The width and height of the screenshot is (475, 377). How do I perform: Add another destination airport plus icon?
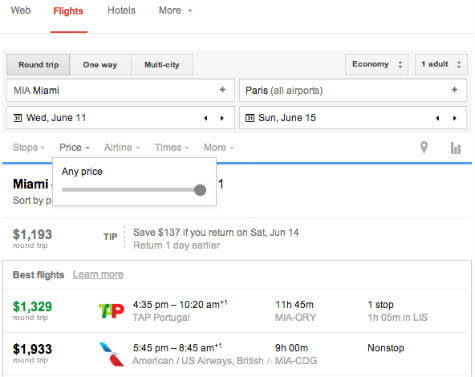(454, 90)
